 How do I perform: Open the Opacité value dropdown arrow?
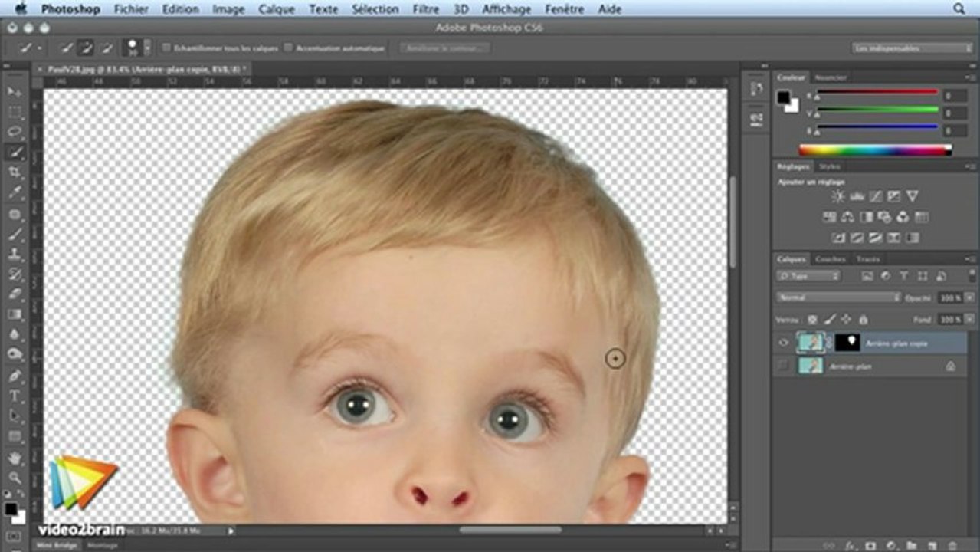[x=970, y=297]
